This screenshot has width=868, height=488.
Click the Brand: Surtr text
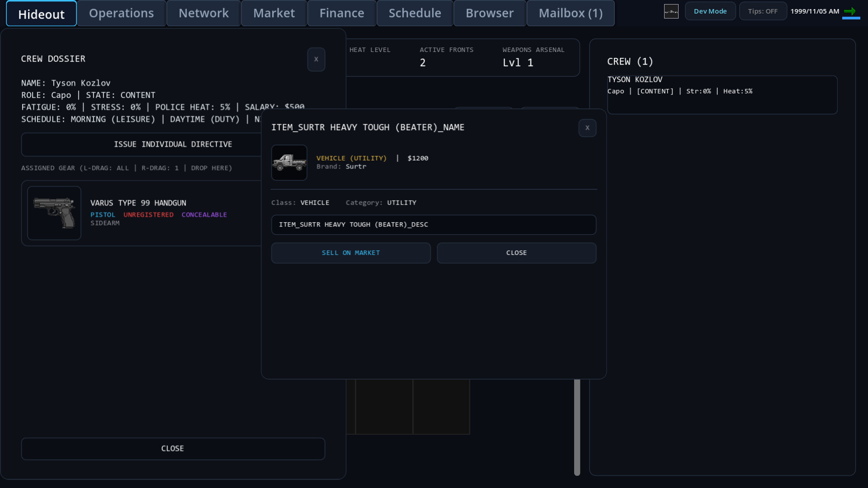coord(341,167)
